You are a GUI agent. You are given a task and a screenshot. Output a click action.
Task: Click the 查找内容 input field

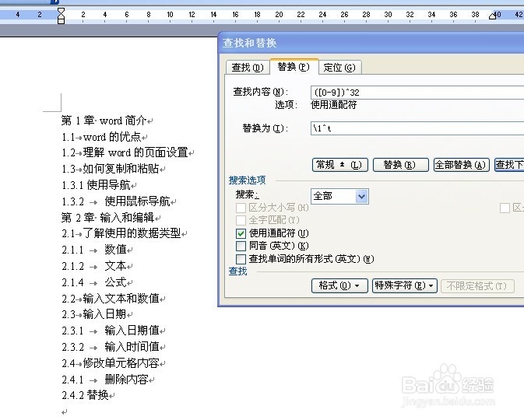[417, 92]
